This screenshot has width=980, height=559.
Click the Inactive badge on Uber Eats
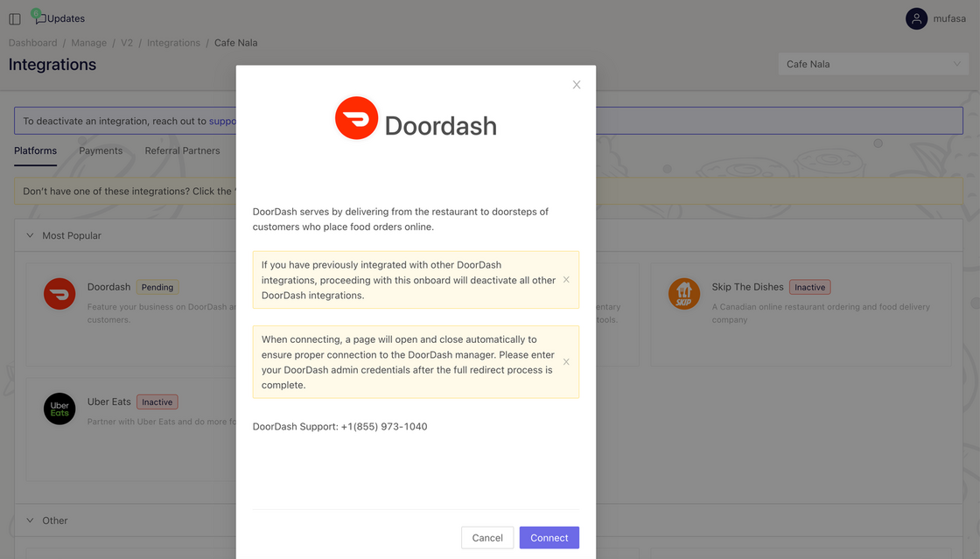(157, 402)
